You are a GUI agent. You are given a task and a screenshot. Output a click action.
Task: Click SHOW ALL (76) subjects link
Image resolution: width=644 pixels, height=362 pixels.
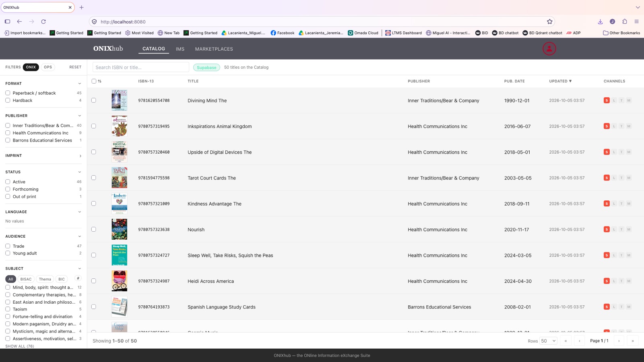[x=20, y=346]
